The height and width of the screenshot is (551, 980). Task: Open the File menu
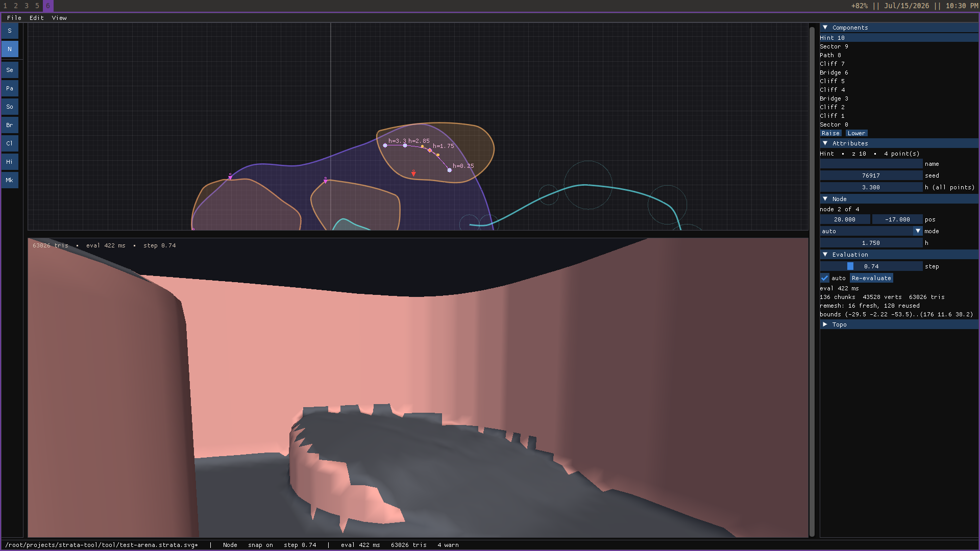click(14, 18)
